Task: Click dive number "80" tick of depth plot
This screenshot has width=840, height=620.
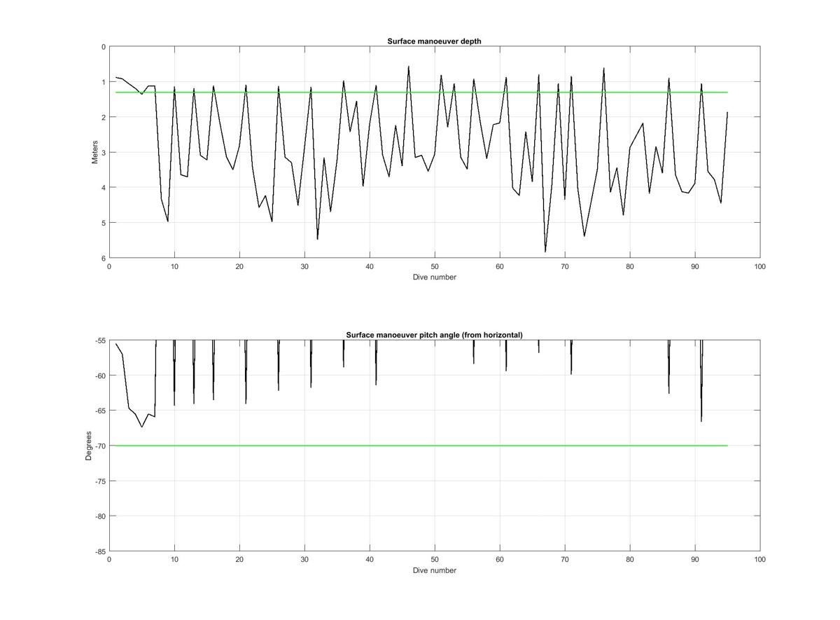Action: (630, 266)
